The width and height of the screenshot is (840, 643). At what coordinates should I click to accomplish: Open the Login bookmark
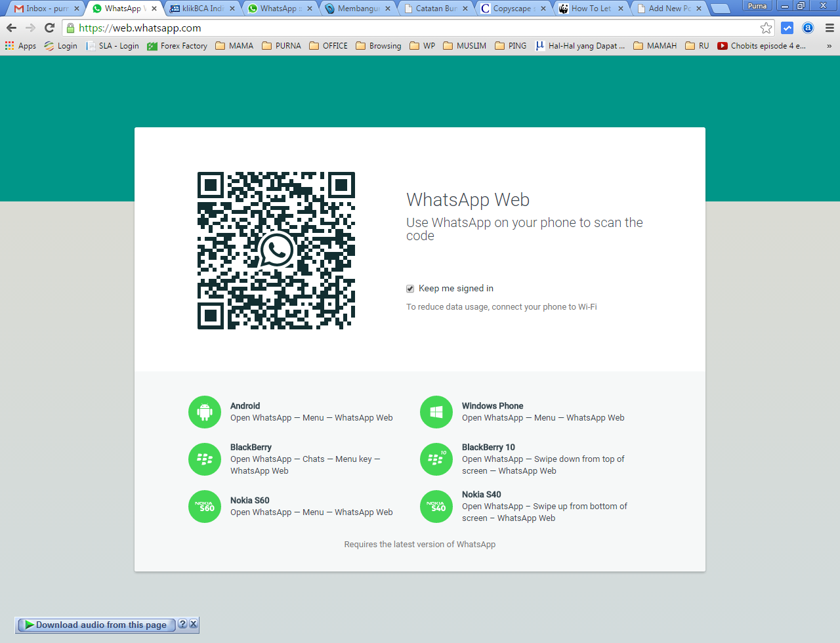click(x=60, y=46)
